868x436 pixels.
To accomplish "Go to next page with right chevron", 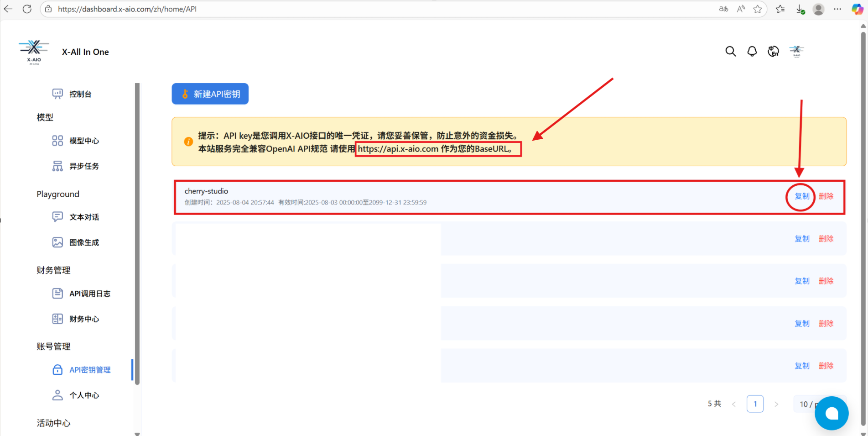I will pos(776,404).
